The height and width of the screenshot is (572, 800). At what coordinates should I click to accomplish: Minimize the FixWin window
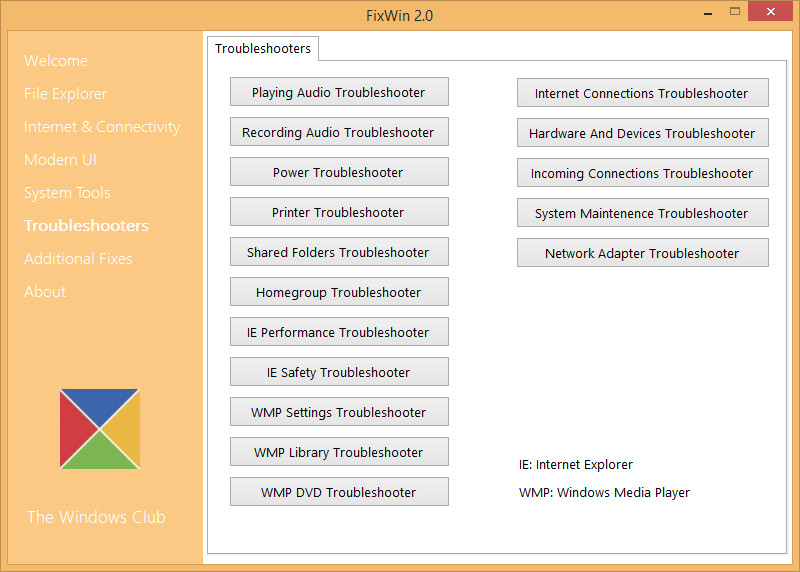708,12
